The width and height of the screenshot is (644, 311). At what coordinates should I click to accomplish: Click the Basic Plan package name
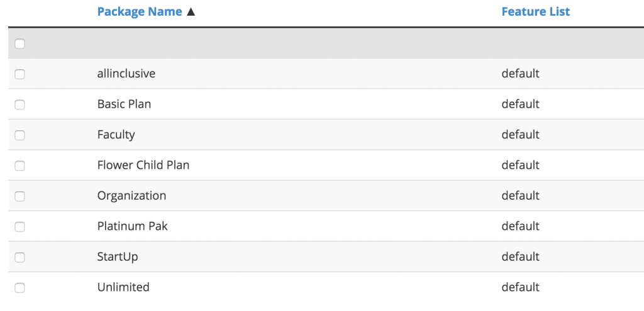click(124, 104)
